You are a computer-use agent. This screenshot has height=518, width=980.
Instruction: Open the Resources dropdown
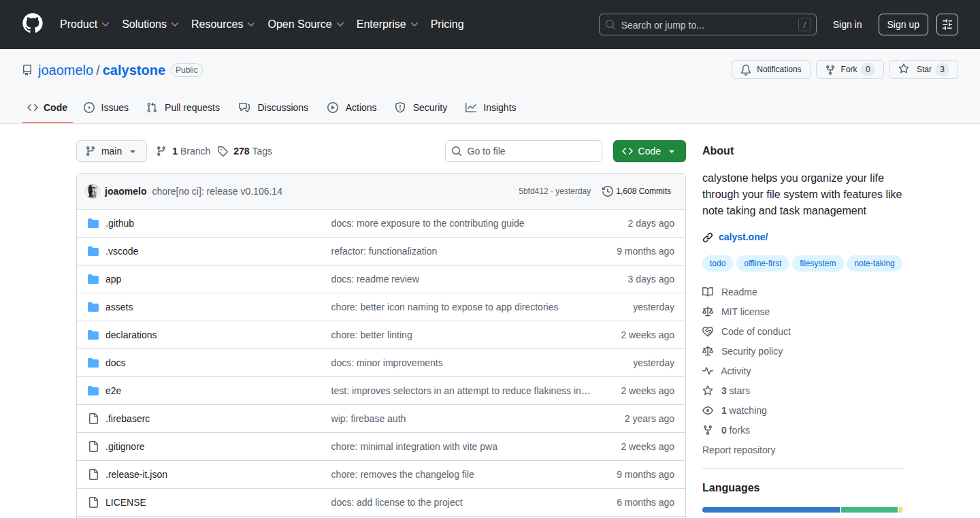[x=223, y=25]
